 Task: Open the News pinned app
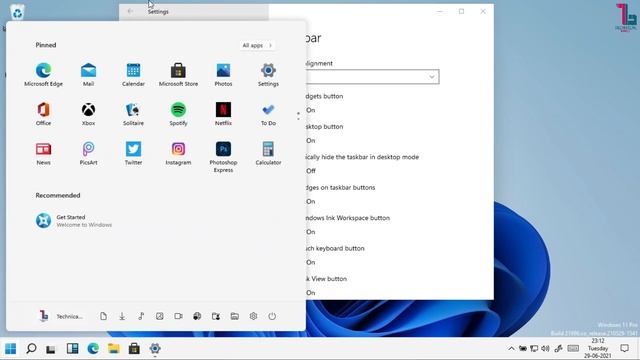point(43,153)
